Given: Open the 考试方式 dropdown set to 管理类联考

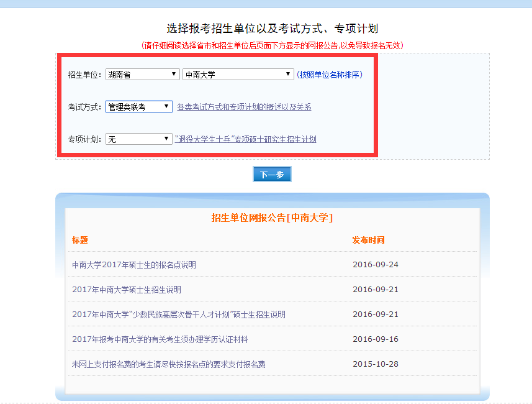Looking at the screenshot, I should pos(138,107).
